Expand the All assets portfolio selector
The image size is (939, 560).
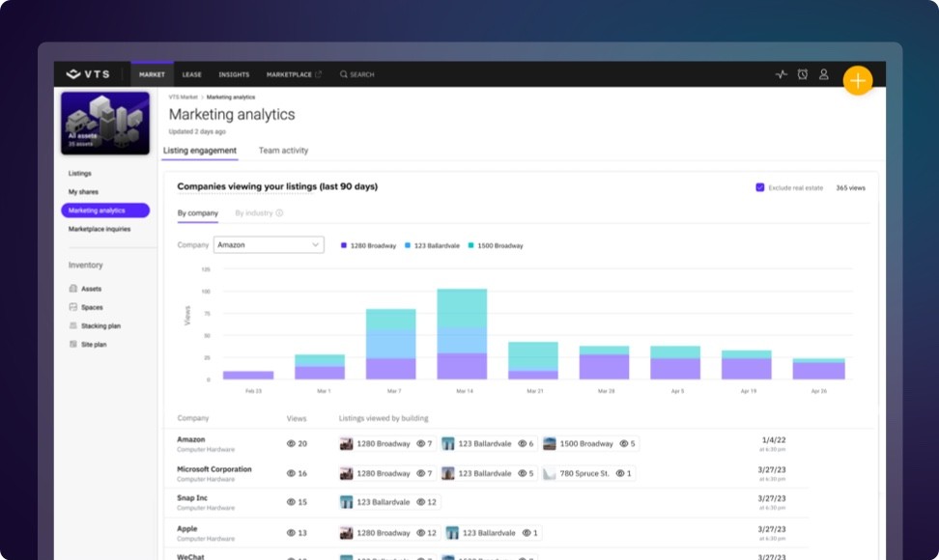(105, 123)
